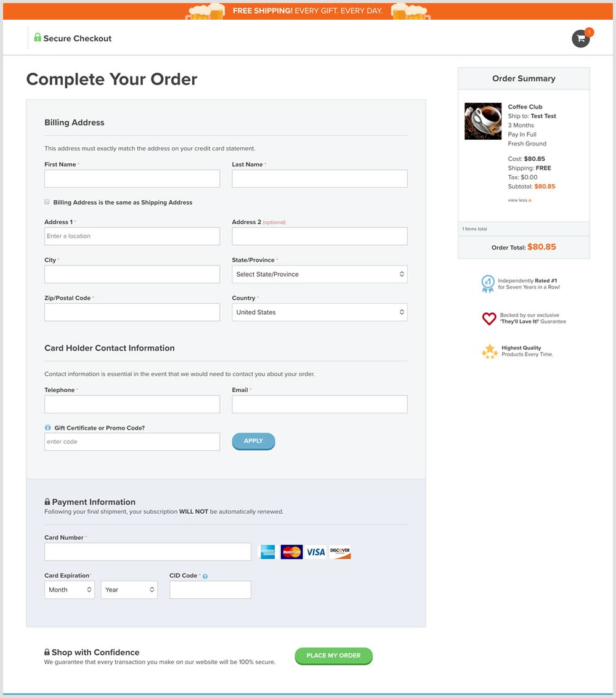Click the Discover card icon
616x698 pixels.
340,552
